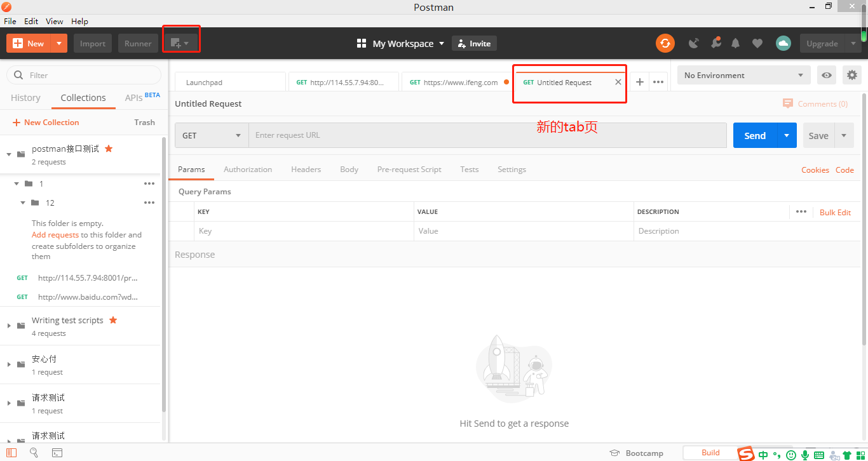Click the new window icon in toolbar

(180, 43)
